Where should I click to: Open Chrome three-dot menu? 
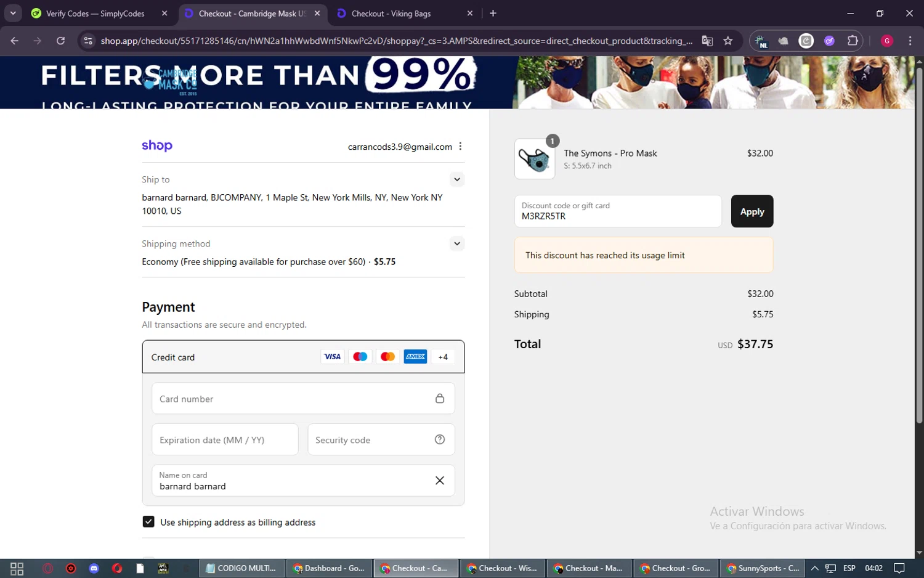[x=910, y=41]
